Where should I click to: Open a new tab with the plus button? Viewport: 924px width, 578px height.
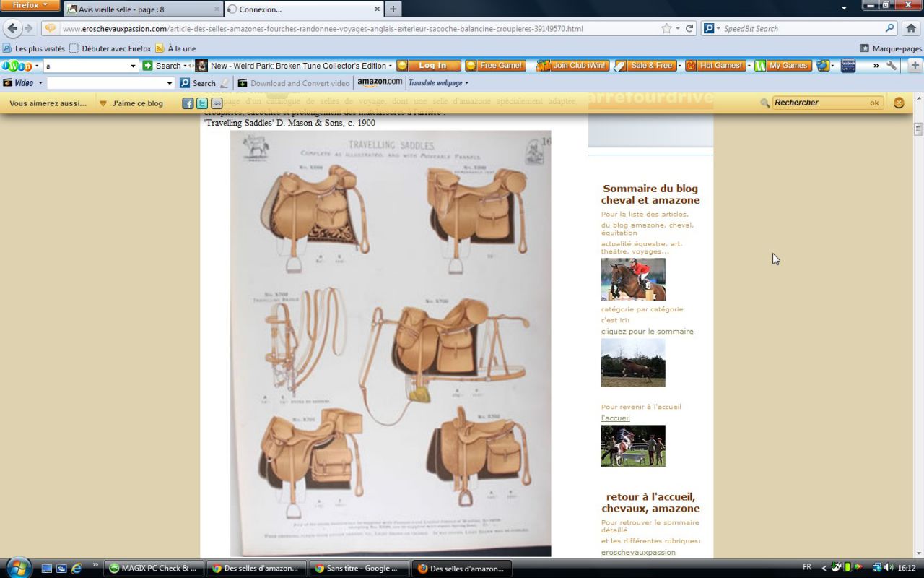[x=393, y=9]
